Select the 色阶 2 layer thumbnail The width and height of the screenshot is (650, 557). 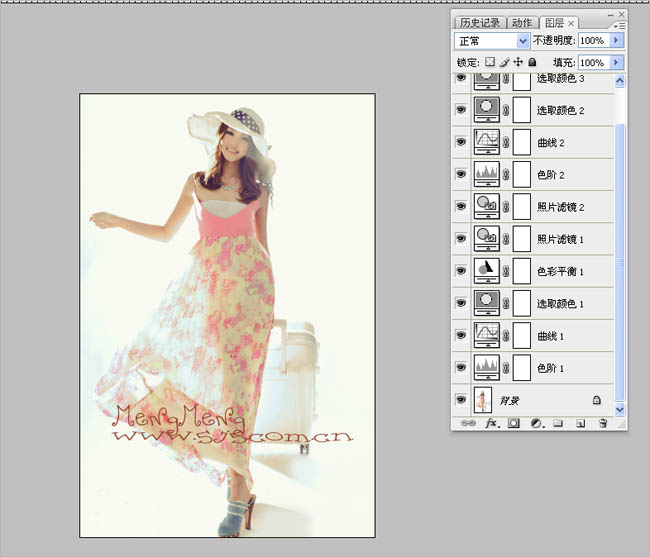click(487, 174)
